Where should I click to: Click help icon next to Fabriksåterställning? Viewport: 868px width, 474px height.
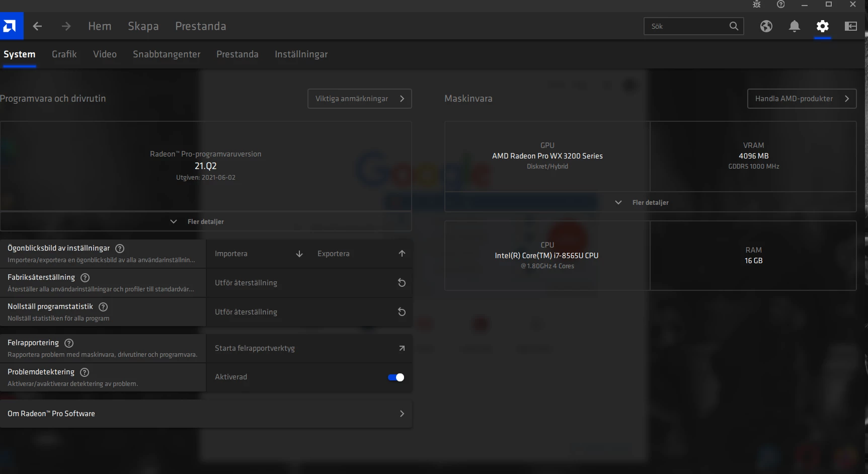tap(85, 278)
